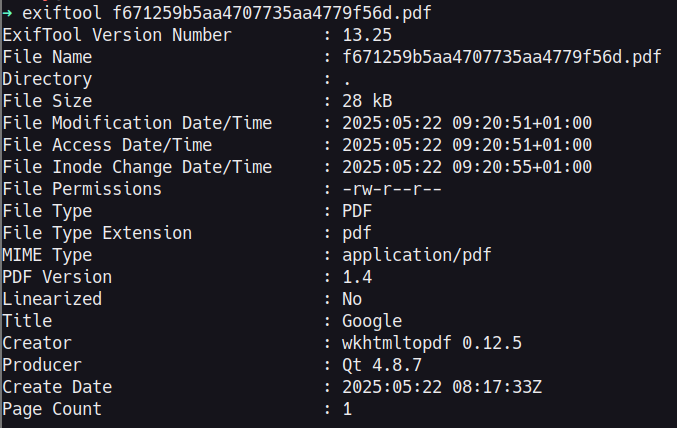Click the green prompt arrow
677x428 pixels.
(7, 13)
